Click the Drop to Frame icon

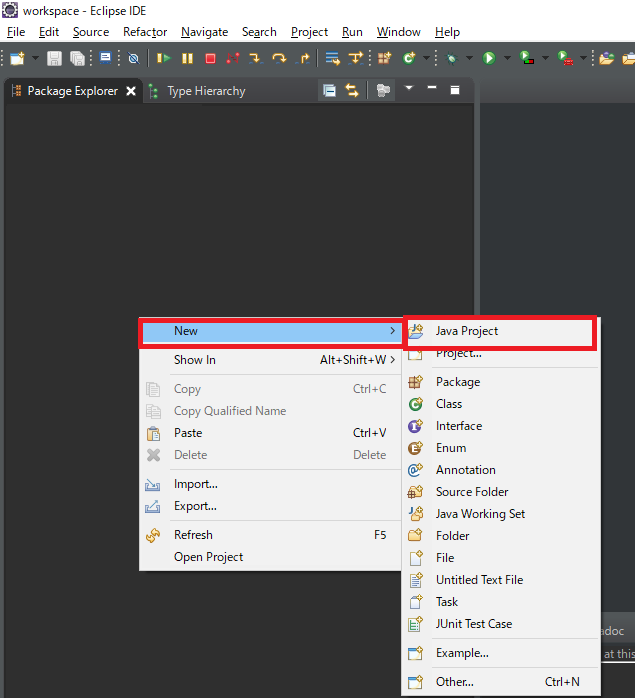pos(332,58)
